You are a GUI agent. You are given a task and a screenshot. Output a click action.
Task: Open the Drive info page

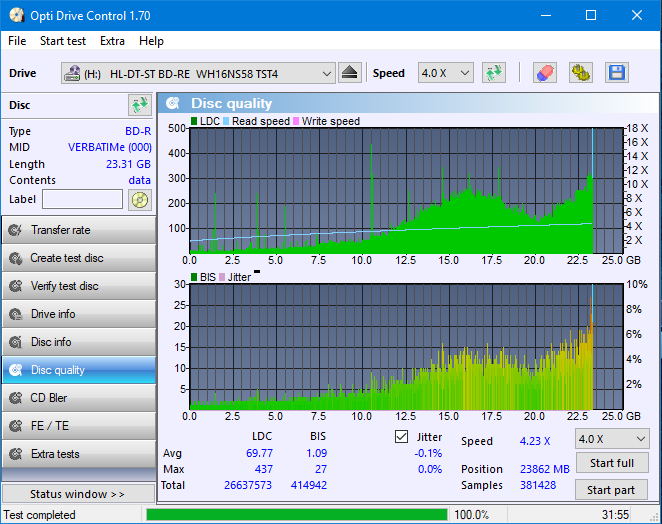pyautogui.click(x=79, y=314)
